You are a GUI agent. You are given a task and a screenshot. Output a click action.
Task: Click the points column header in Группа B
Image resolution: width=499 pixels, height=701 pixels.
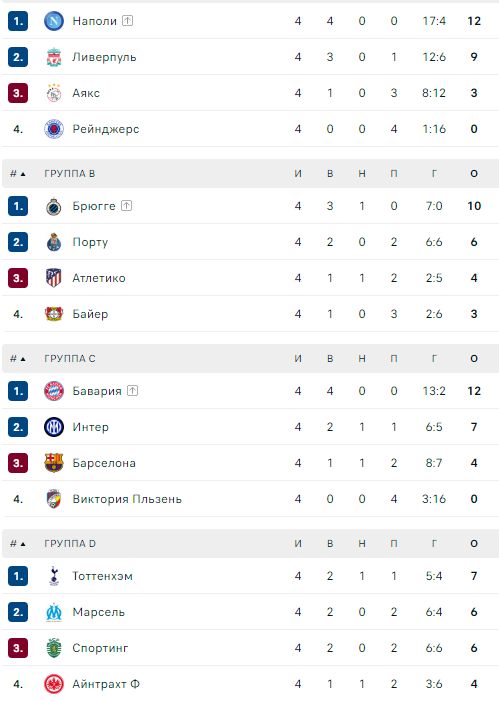point(474,173)
